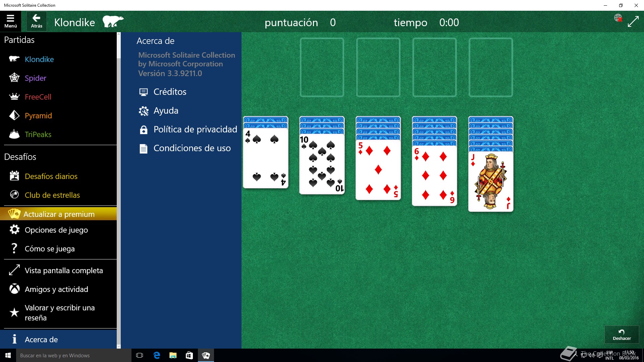Screen dimensions: 644x362
Task: Click the Klondike bear icon in sidebar
Action: (x=14, y=59)
